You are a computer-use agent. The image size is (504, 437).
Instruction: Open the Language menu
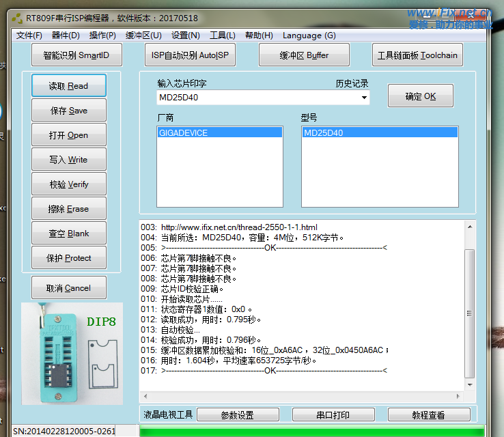point(309,36)
